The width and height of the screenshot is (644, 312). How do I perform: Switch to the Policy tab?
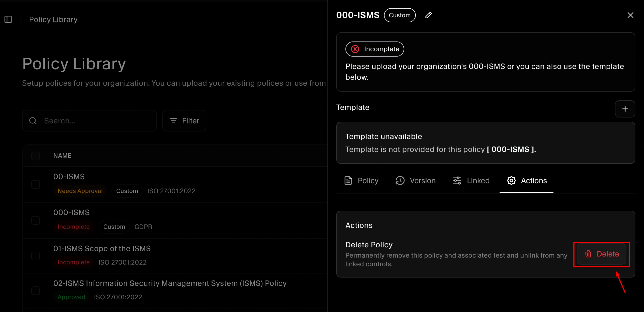coord(362,181)
